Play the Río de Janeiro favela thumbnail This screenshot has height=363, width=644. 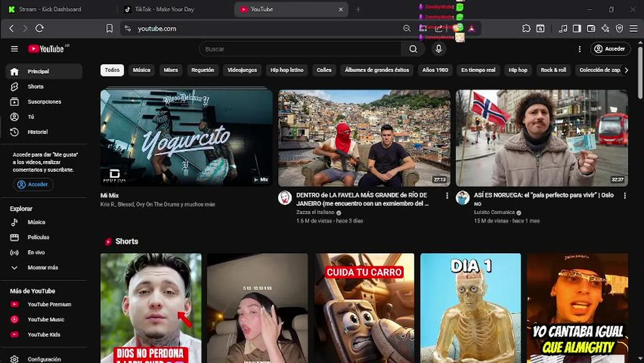pyautogui.click(x=364, y=138)
